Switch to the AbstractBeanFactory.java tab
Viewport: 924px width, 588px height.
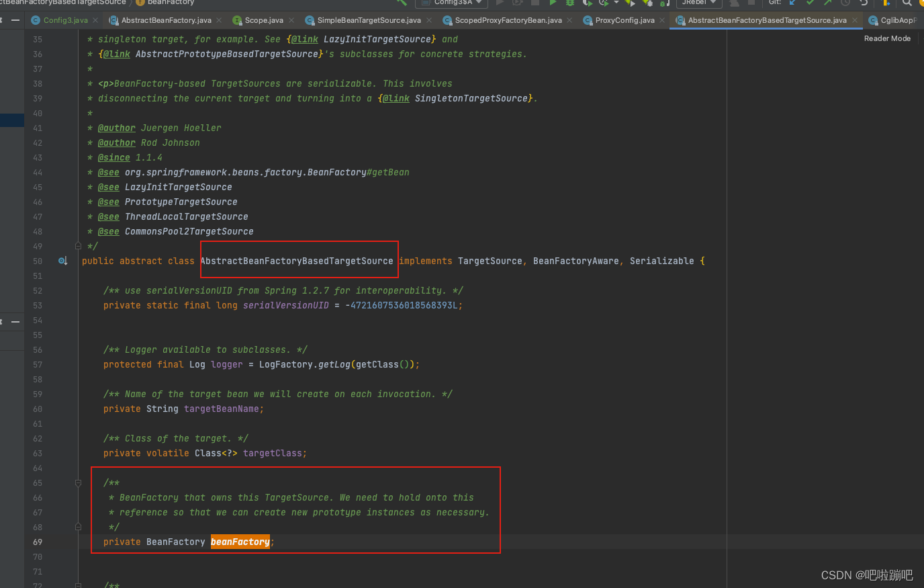coord(166,20)
